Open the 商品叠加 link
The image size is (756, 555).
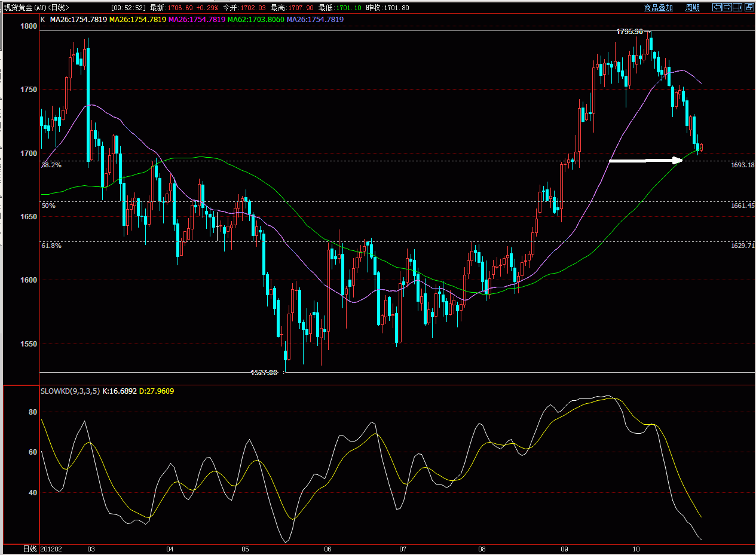659,8
